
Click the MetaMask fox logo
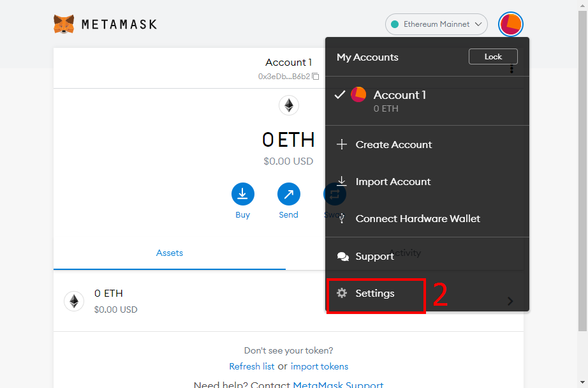(x=64, y=24)
